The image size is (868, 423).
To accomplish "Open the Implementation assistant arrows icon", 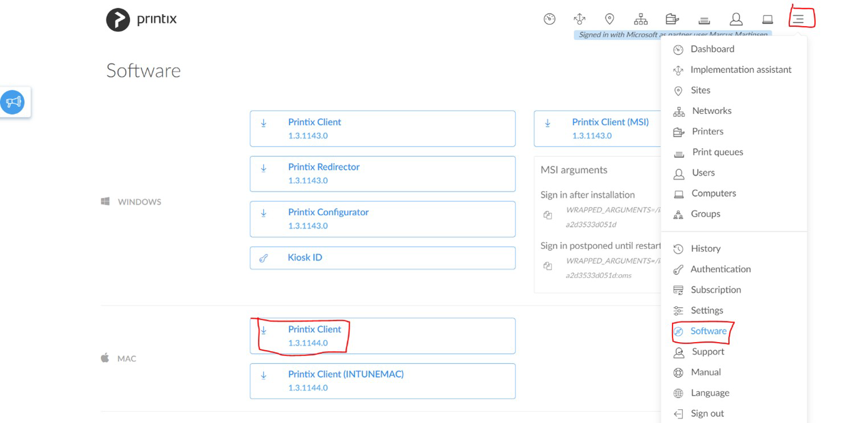I will click(580, 18).
